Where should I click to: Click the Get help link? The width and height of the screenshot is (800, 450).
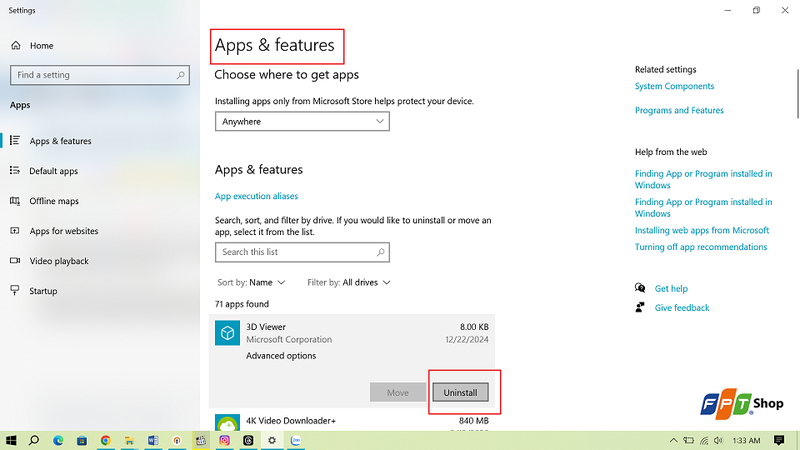click(x=671, y=288)
